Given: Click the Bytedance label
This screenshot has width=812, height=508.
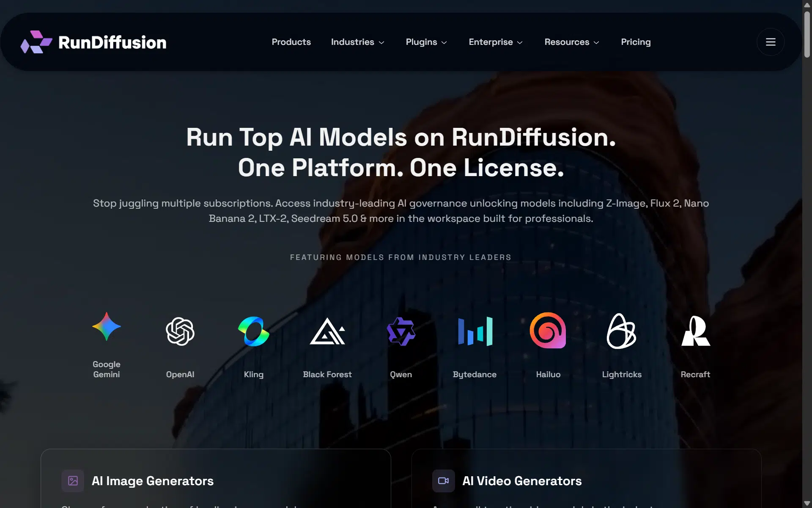Looking at the screenshot, I should coord(475,375).
